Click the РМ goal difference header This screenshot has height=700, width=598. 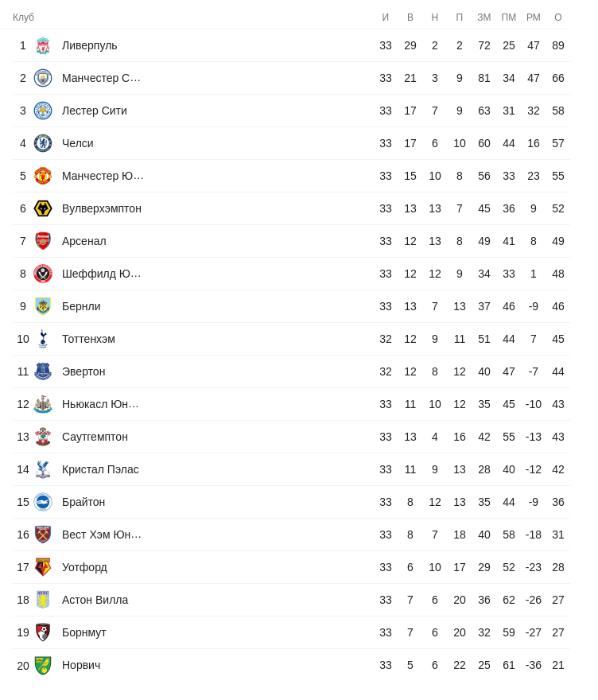pyautogui.click(x=534, y=17)
